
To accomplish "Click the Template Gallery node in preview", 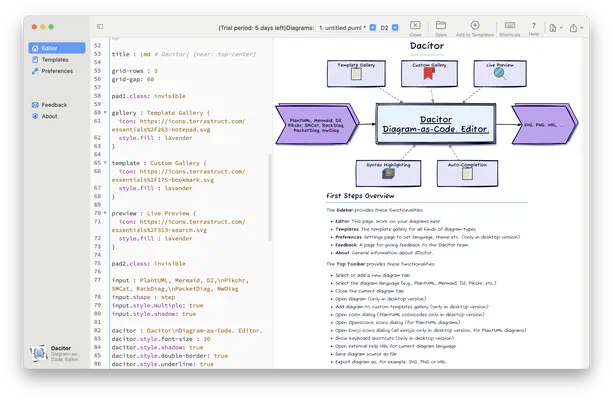I will (356, 73).
